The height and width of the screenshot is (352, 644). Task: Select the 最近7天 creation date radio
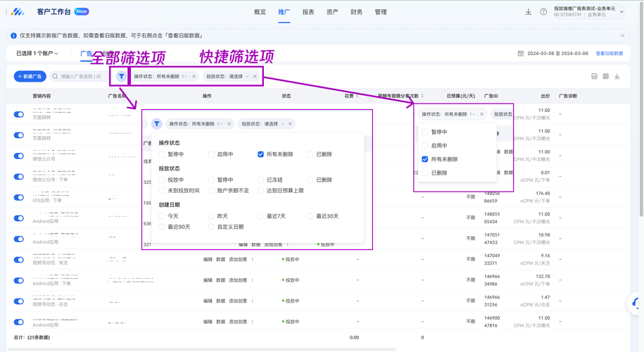click(261, 216)
